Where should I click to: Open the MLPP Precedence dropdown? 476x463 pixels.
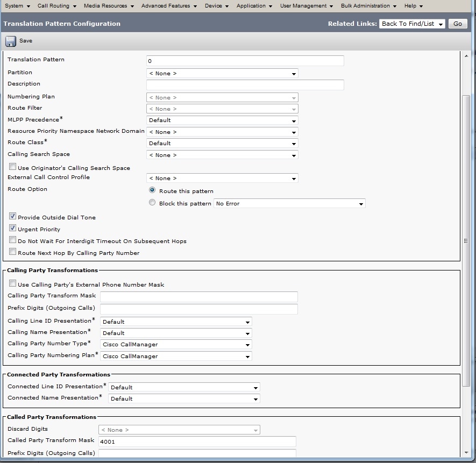point(222,120)
